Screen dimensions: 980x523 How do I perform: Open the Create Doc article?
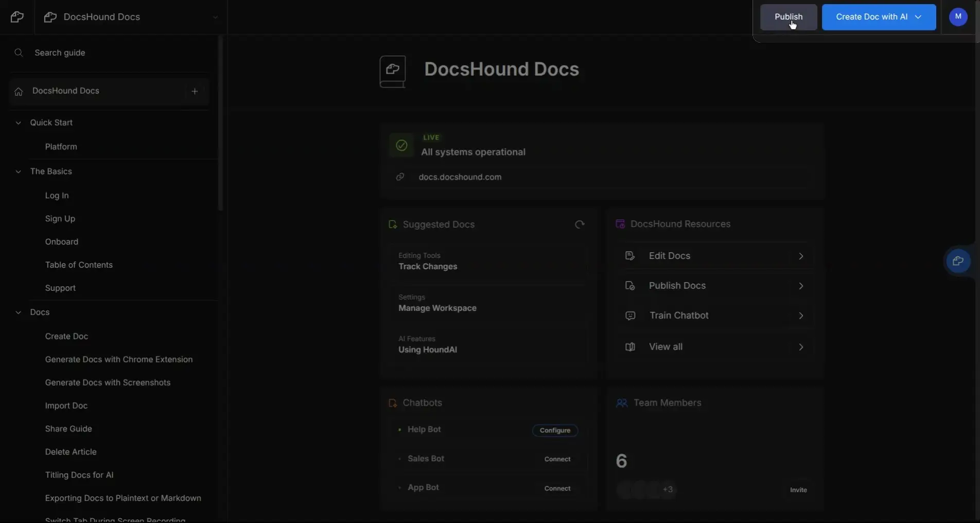[x=66, y=336]
